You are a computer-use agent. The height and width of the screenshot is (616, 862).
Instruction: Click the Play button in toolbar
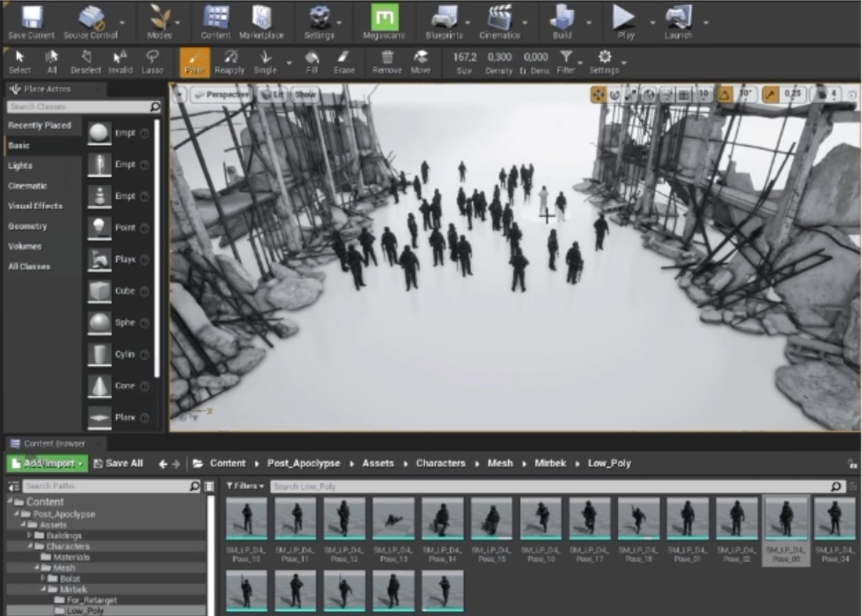[625, 20]
